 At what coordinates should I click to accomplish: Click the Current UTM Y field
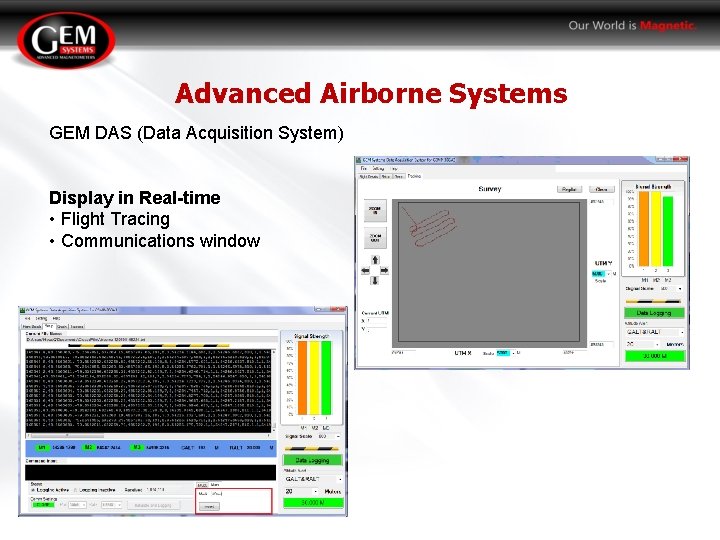coord(377,329)
